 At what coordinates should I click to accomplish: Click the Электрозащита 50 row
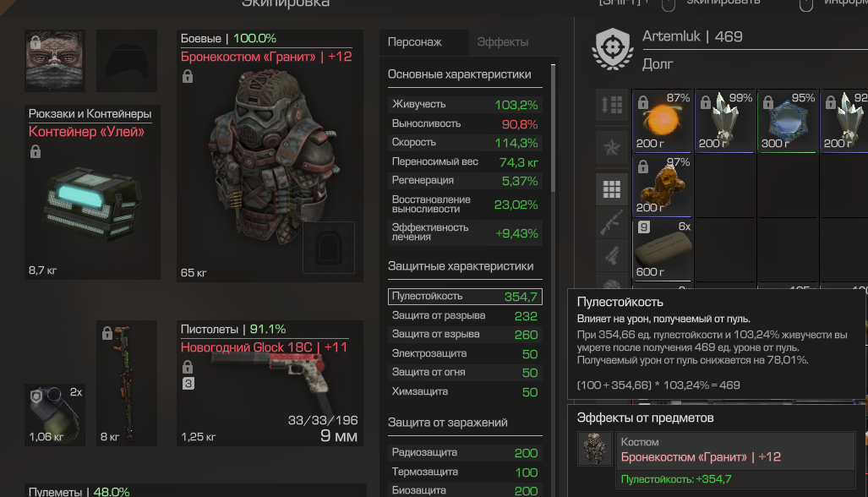point(465,353)
